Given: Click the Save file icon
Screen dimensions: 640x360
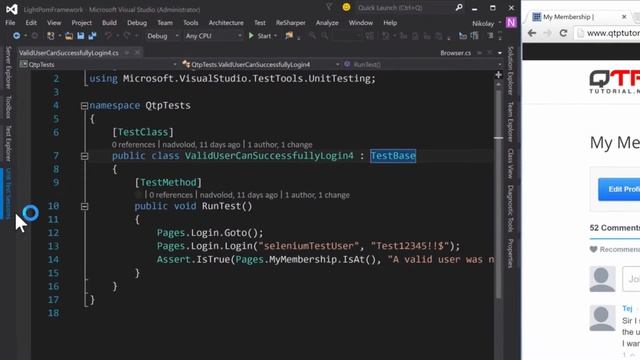Looking at the screenshot, I should pos(80,36).
